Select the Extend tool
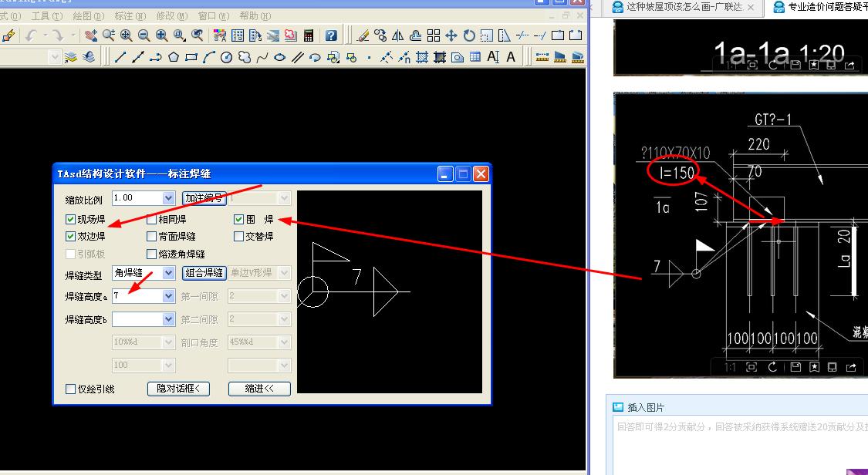The height and width of the screenshot is (475, 868). (540, 35)
